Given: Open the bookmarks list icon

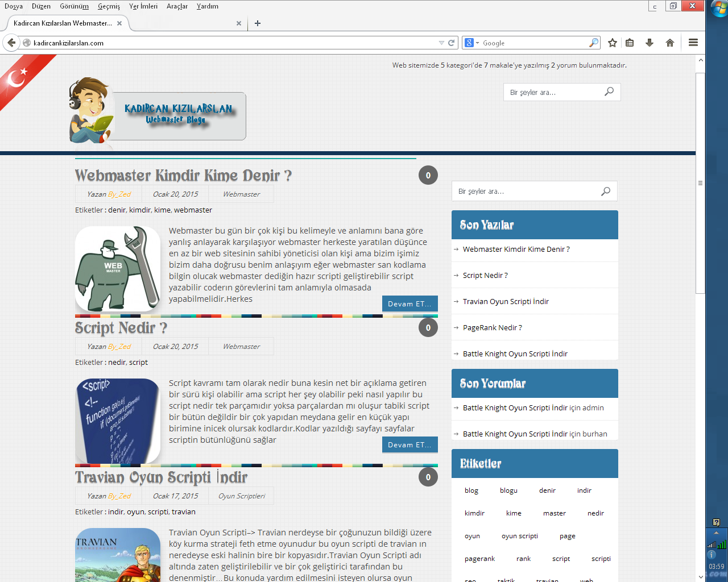Looking at the screenshot, I should [x=630, y=43].
